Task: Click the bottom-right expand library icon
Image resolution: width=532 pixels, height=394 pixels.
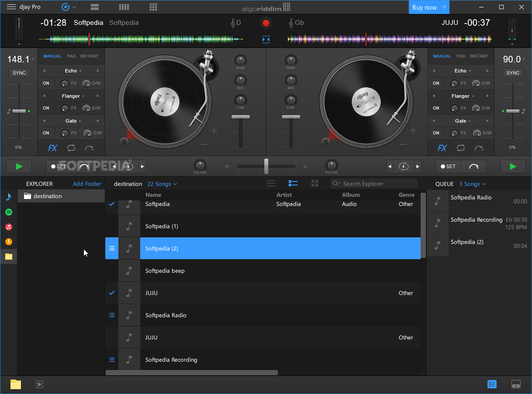Action: click(x=516, y=384)
